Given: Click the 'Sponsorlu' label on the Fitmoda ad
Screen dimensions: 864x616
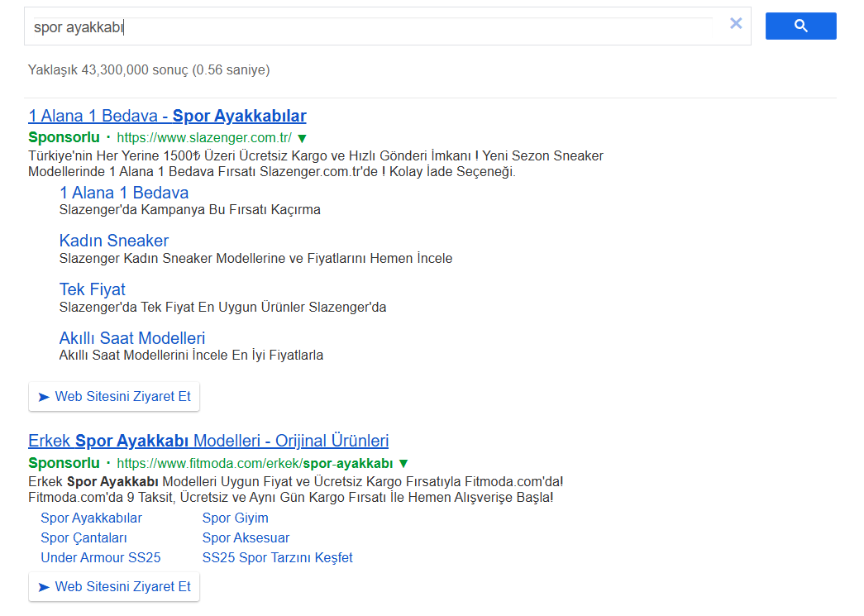Looking at the screenshot, I should tap(64, 463).
